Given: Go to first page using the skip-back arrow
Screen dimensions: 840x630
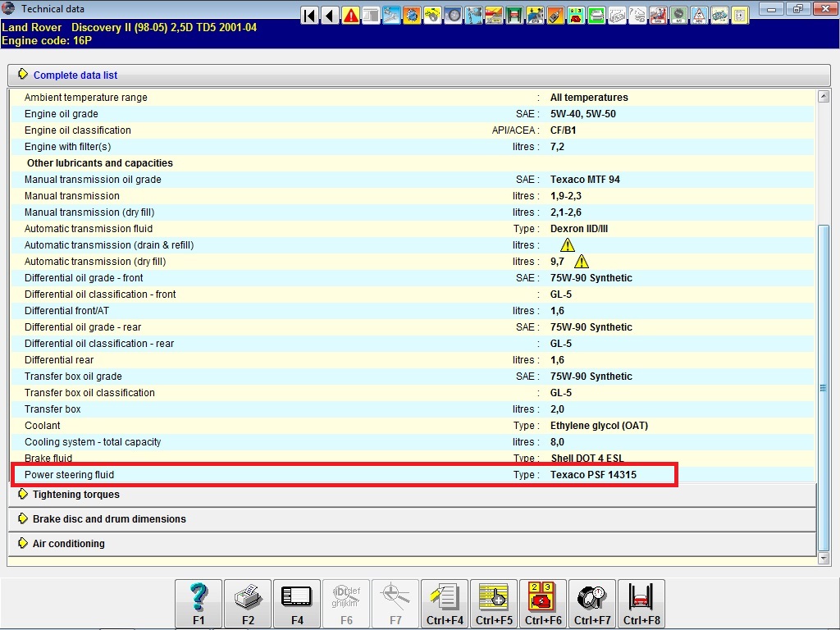Looking at the screenshot, I should click(x=310, y=15).
